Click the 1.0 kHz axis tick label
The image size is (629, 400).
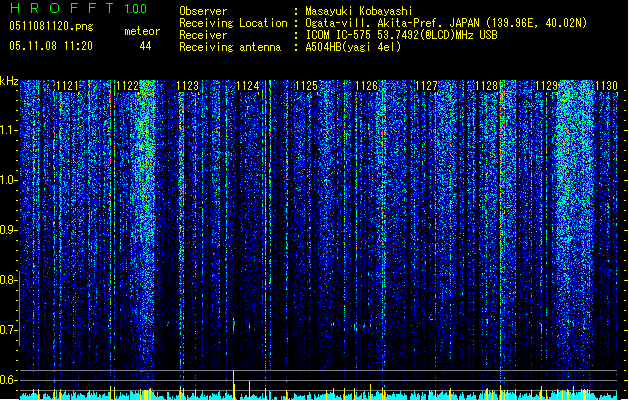pos(8,180)
